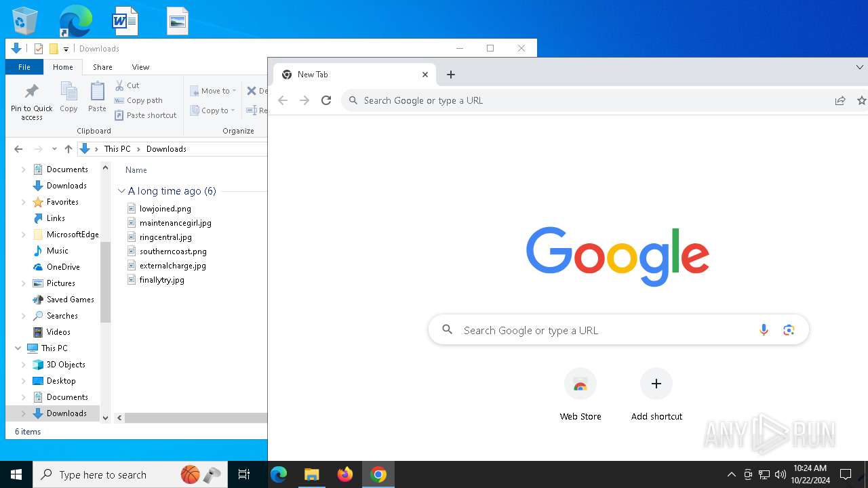Search by image with Google Lens icon
This screenshot has width=868, height=488.
788,330
